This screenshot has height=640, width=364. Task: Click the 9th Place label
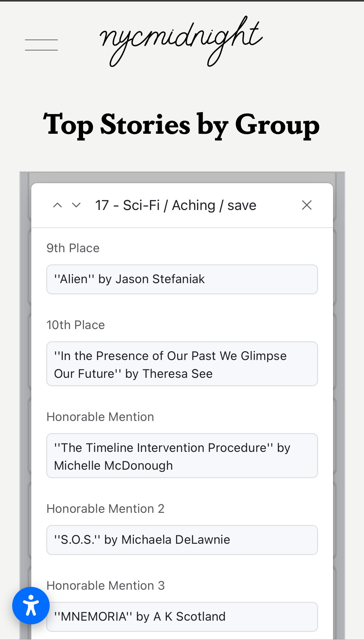(x=73, y=248)
